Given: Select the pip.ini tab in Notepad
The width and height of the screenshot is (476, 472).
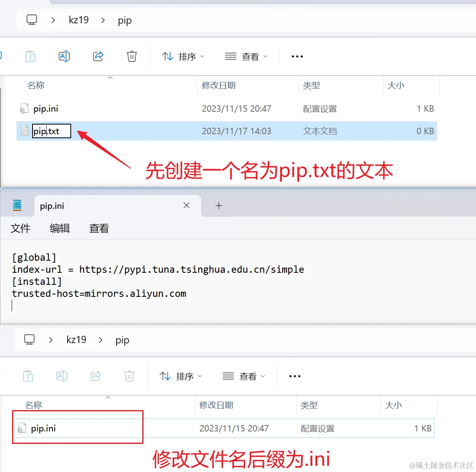Looking at the screenshot, I should click(118, 206).
